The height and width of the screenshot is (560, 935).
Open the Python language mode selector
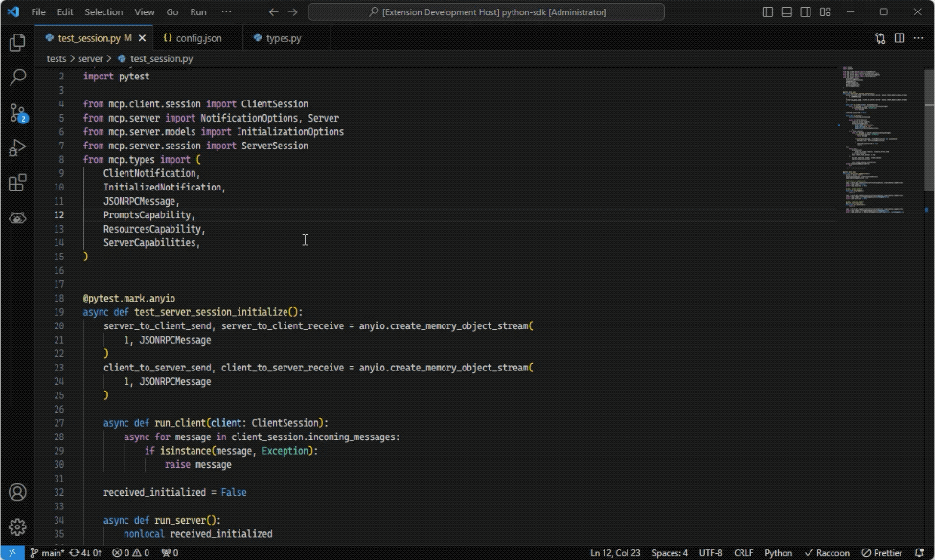(778, 552)
